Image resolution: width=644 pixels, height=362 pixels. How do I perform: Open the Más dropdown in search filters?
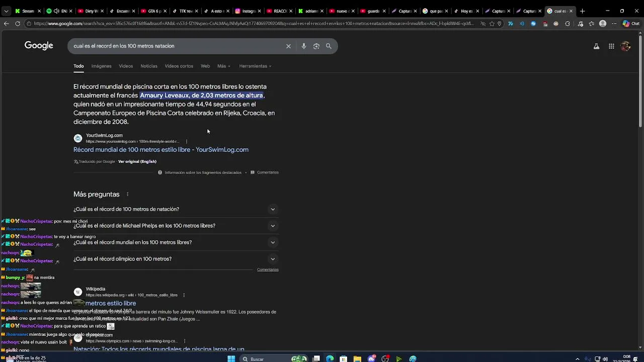click(x=223, y=66)
